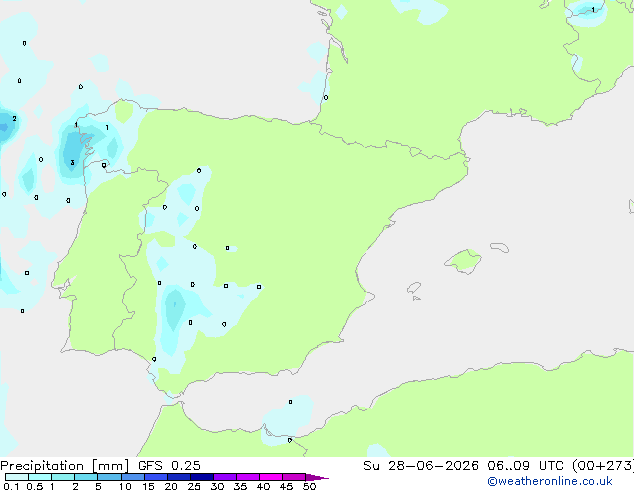The width and height of the screenshot is (634, 490).
Task: Select the Ibiza island outline
Action: 414,288
